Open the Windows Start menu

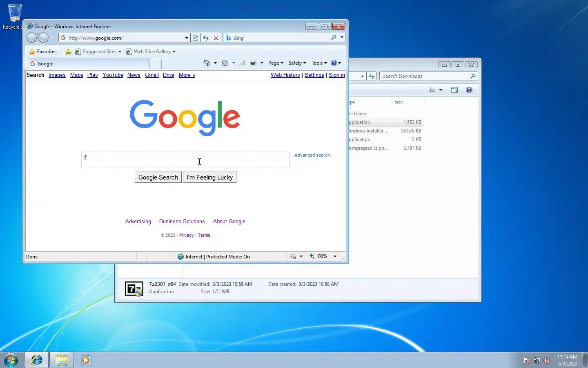pyautogui.click(x=11, y=360)
